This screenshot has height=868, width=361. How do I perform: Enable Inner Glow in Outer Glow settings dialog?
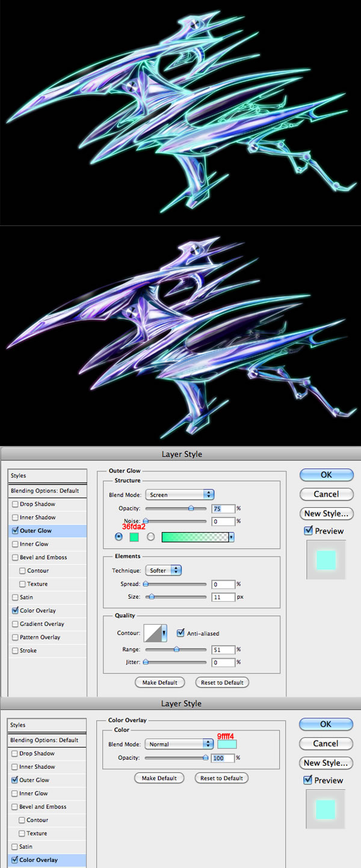point(15,544)
